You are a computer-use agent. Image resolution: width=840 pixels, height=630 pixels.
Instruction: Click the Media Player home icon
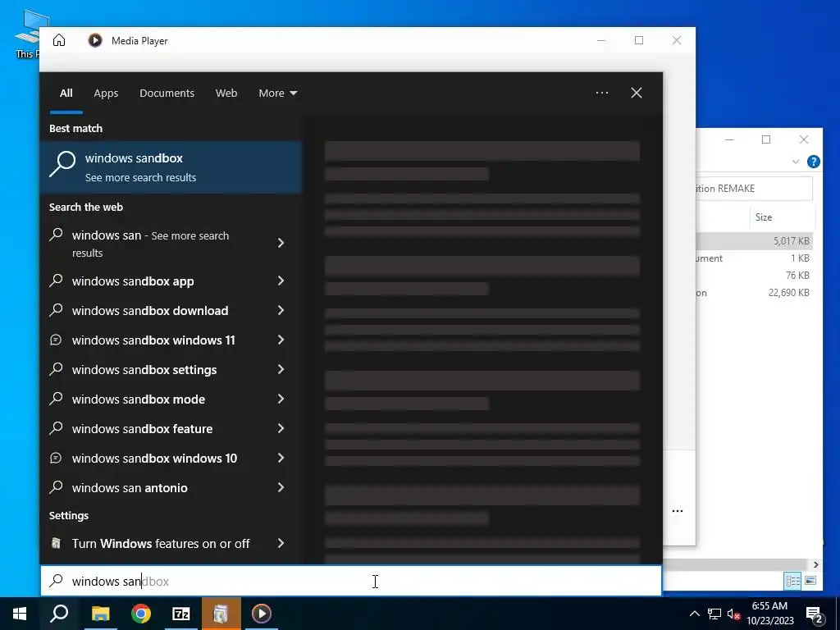59,40
